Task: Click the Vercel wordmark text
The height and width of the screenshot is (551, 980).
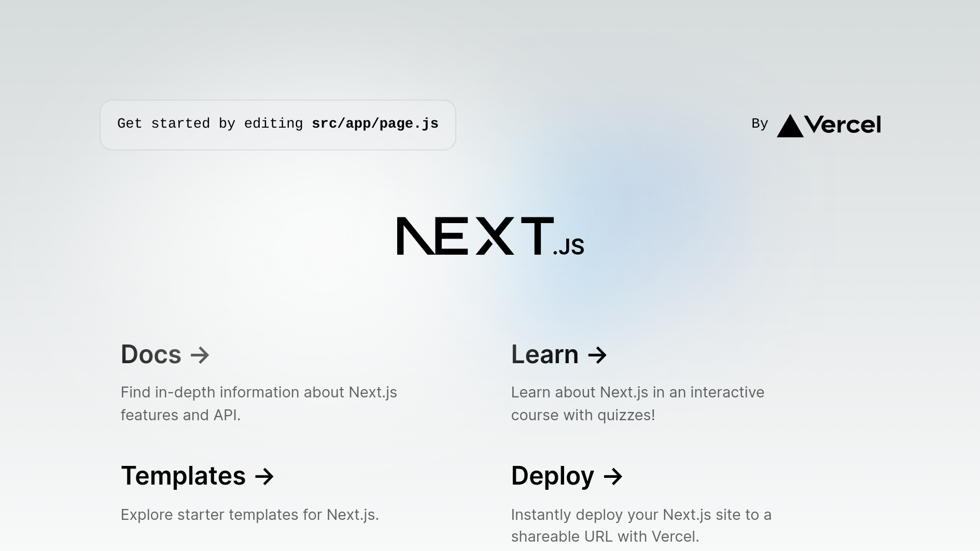Action: [843, 125]
